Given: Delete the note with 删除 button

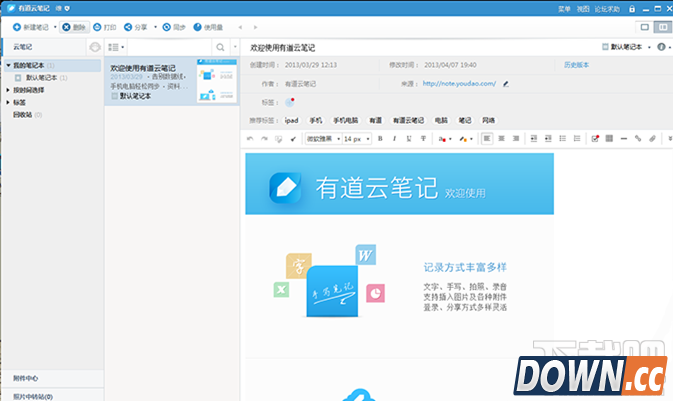Looking at the screenshot, I should point(74,27).
